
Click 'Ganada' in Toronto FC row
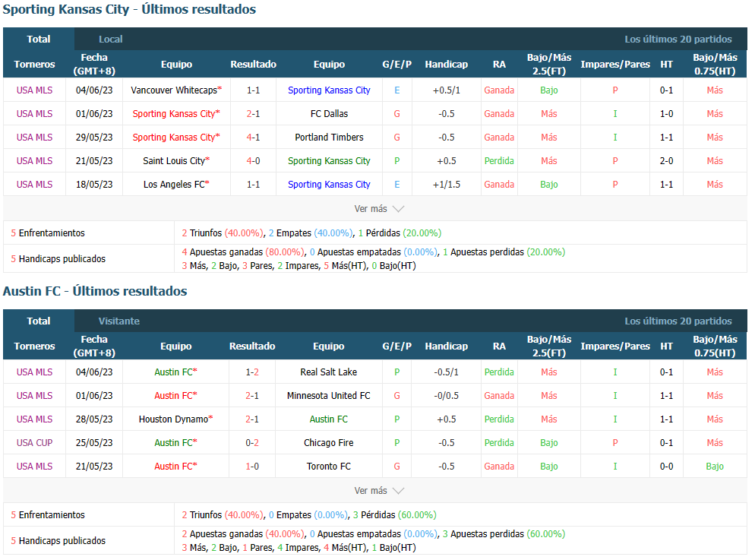coord(499,466)
